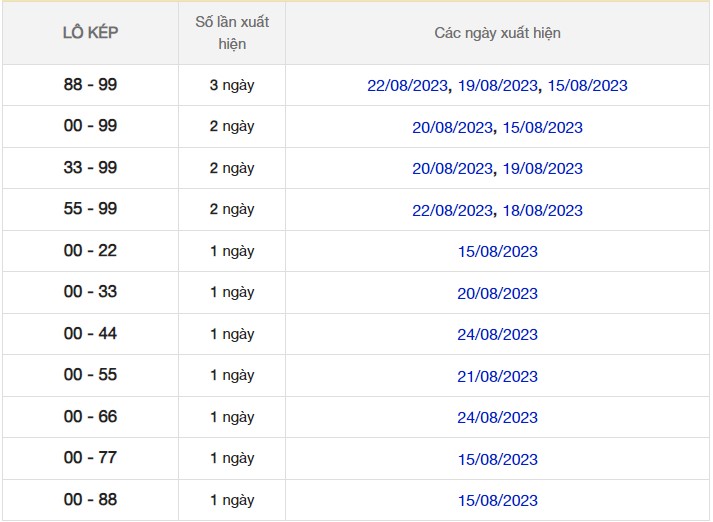
Task: Click the Số lần xuất hiện header
Action: click(x=232, y=33)
